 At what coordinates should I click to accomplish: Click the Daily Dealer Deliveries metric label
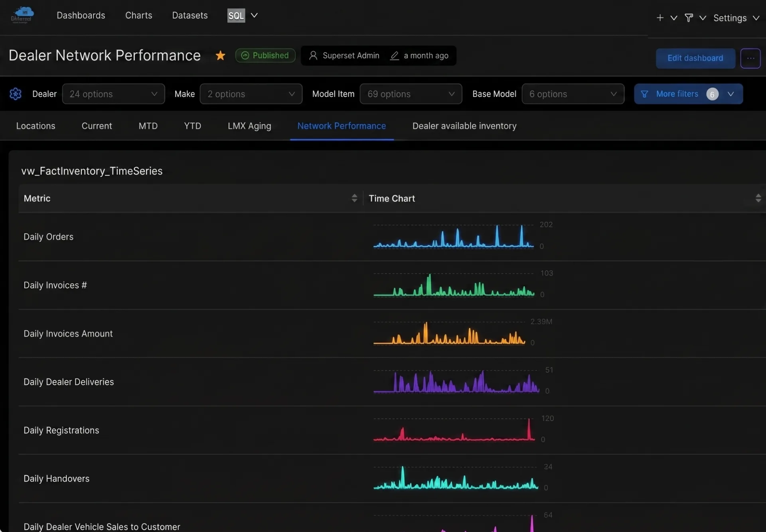tap(69, 382)
